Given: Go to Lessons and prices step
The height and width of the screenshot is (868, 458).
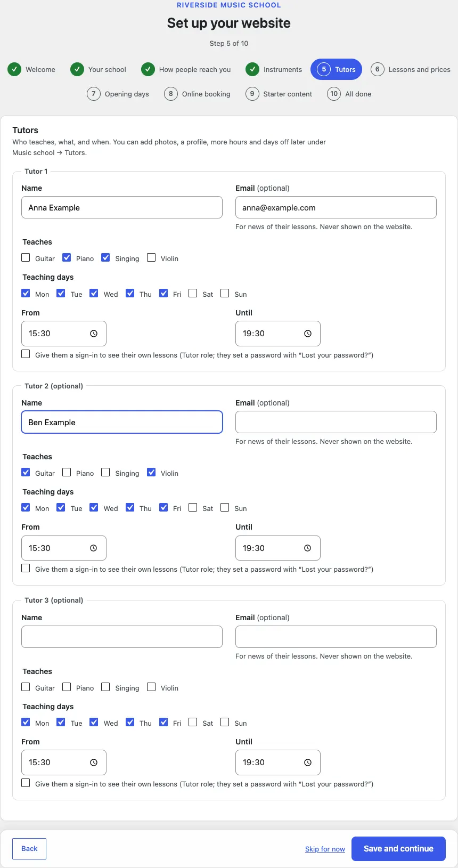Looking at the screenshot, I should point(411,69).
